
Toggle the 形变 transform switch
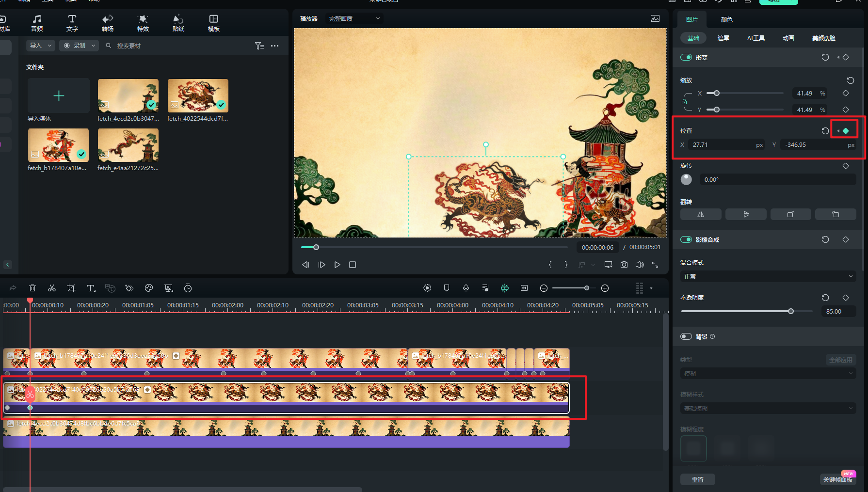click(x=686, y=57)
